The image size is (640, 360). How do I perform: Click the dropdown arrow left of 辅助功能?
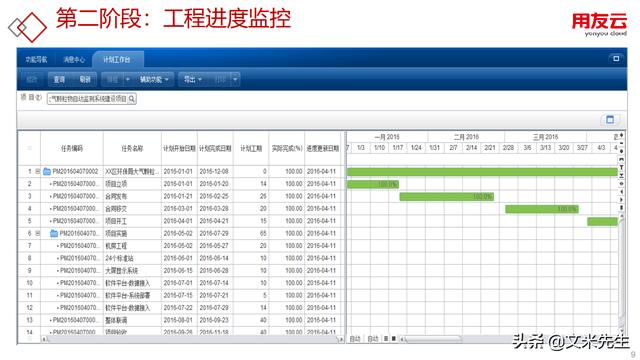127,80
